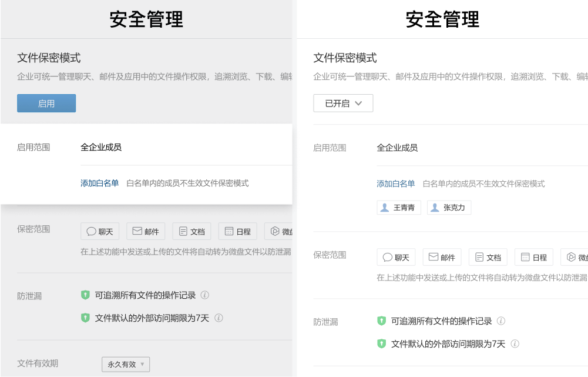Toggle 邮件 scope option in right panel
Screen dimensions: 588x377
(442, 258)
